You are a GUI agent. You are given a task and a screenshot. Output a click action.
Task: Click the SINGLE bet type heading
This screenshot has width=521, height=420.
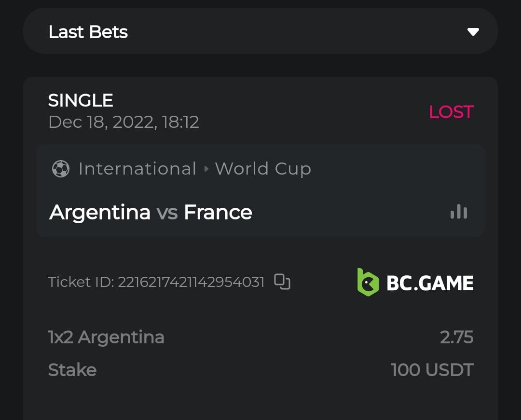coord(81,100)
